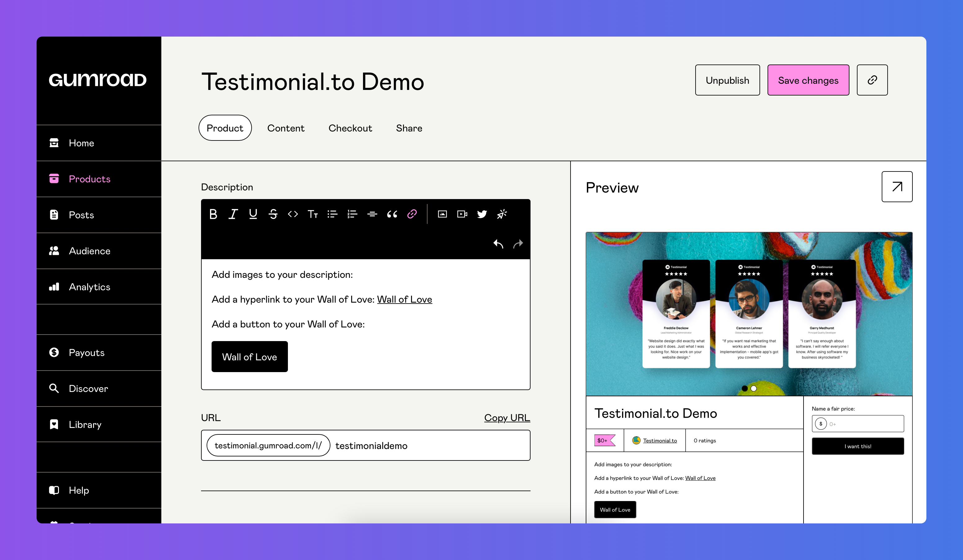This screenshot has width=963, height=560.
Task: Click the Wall of Love hyperlink in editor
Action: point(404,299)
